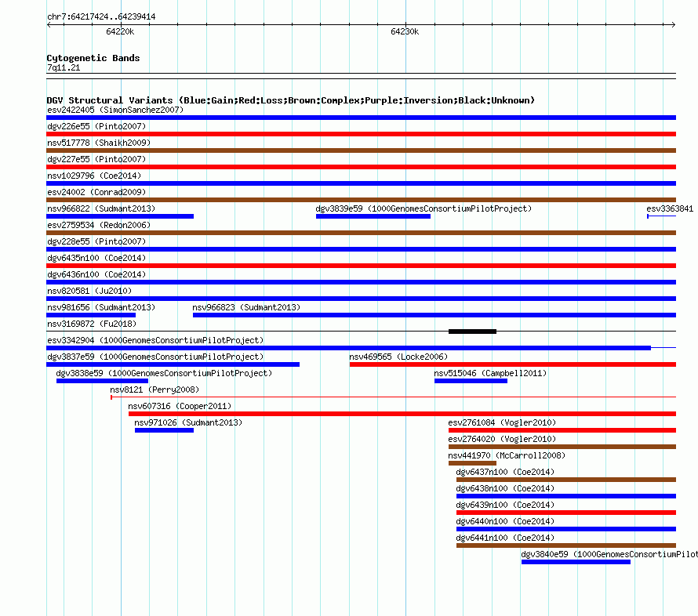The height and width of the screenshot is (616, 698).
Task: Open the esv2759534 Redon2006 brown complex bar
Action: coord(361,233)
